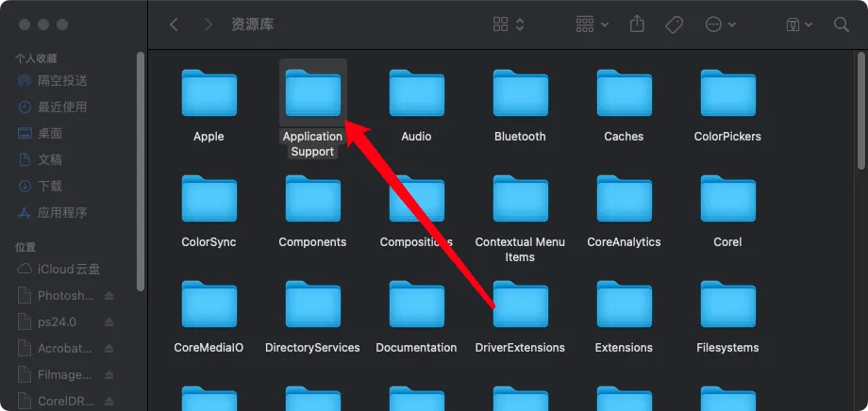Viewport: 868px width, 411px height.
Task: Select the Corel folder
Action: (728, 199)
